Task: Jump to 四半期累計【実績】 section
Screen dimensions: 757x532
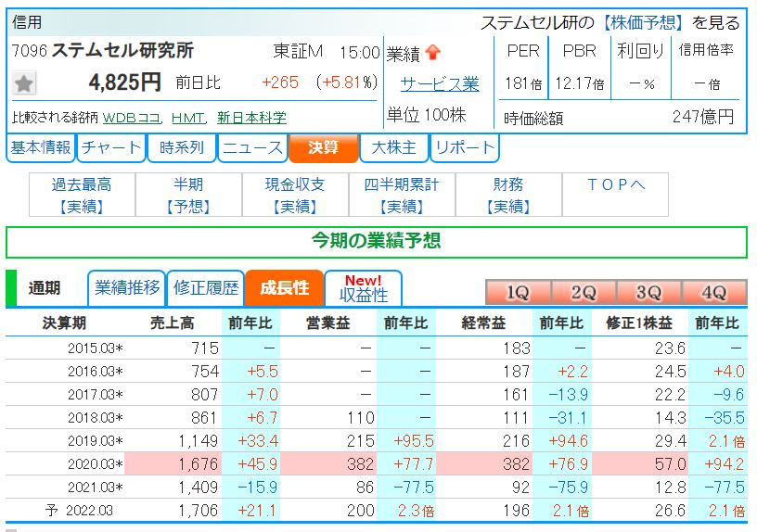Action: (x=403, y=195)
